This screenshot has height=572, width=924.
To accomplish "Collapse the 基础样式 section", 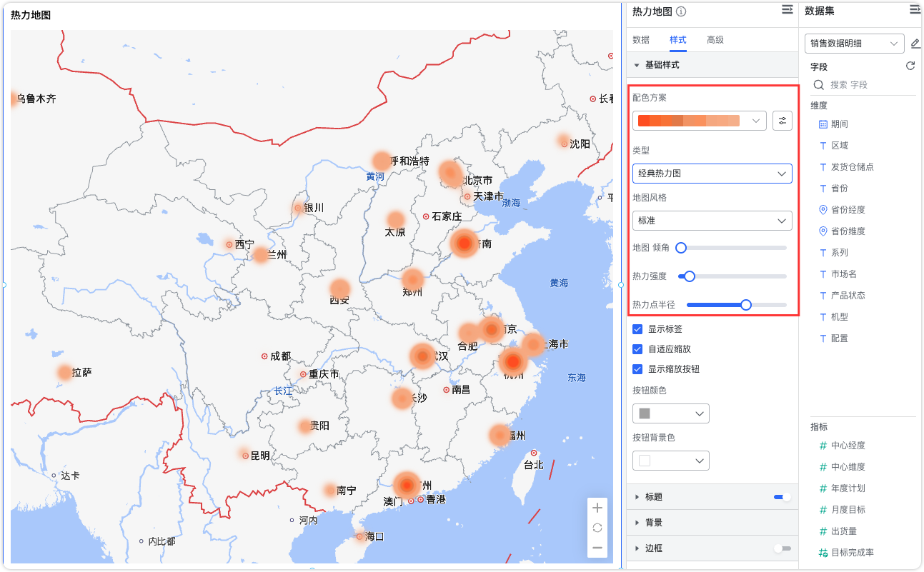I will pos(636,64).
